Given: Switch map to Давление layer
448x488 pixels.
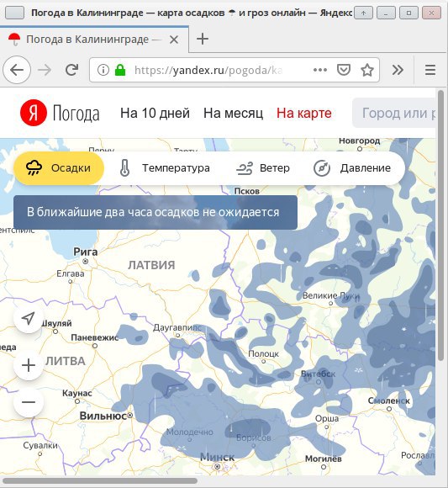Looking at the screenshot, I should [351, 168].
